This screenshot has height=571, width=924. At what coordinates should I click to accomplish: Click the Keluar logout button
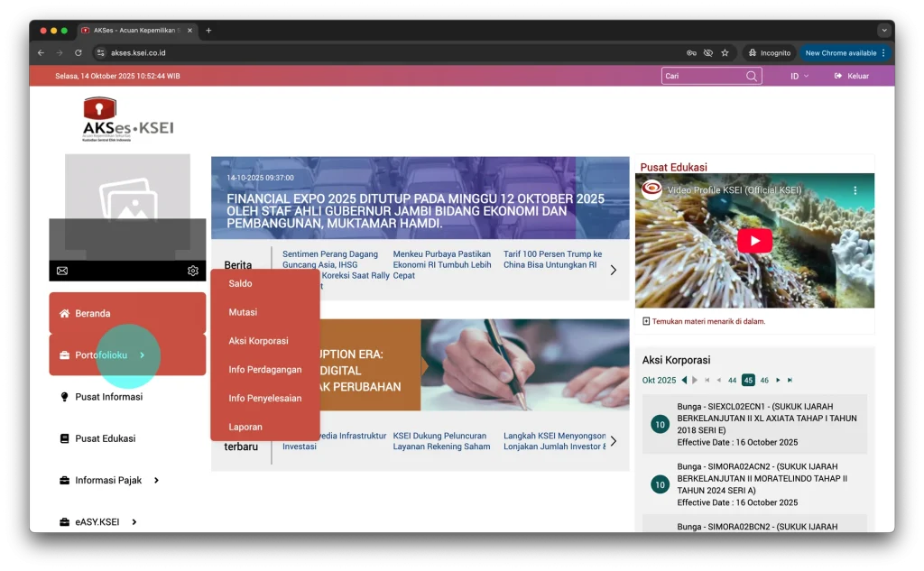click(852, 77)
